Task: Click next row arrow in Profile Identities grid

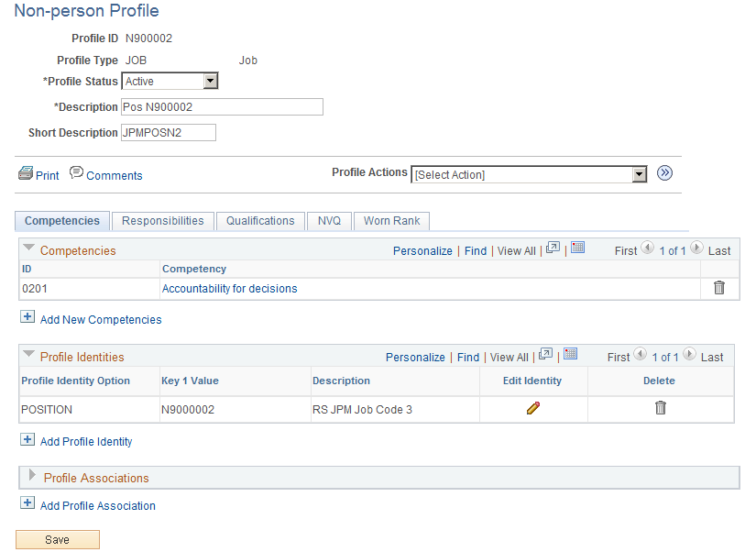Action: [x=689, y=354]
